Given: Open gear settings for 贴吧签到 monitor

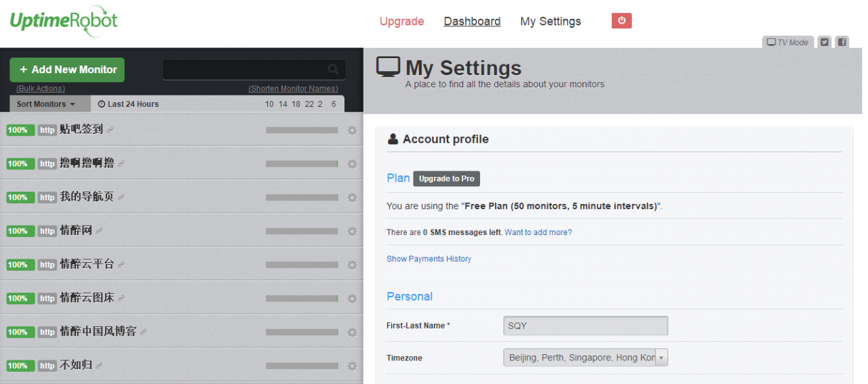Looking at the screenshot, I should 352,130.
